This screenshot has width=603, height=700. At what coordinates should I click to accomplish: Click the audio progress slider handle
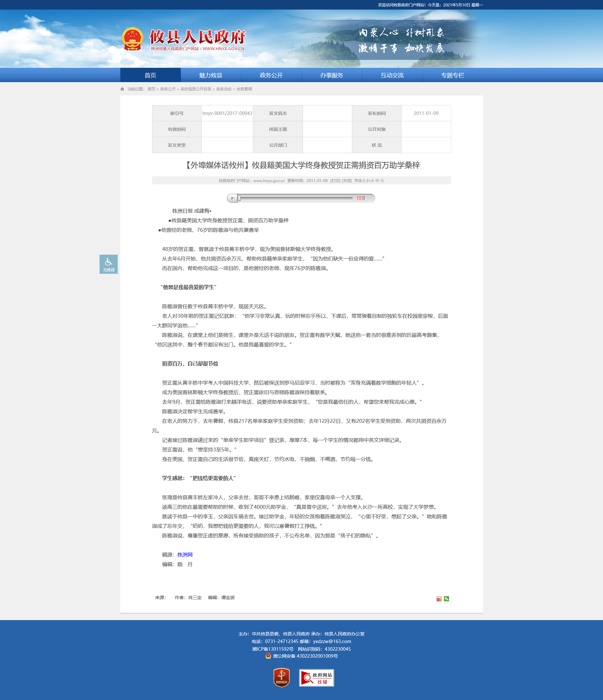point(239,198)
